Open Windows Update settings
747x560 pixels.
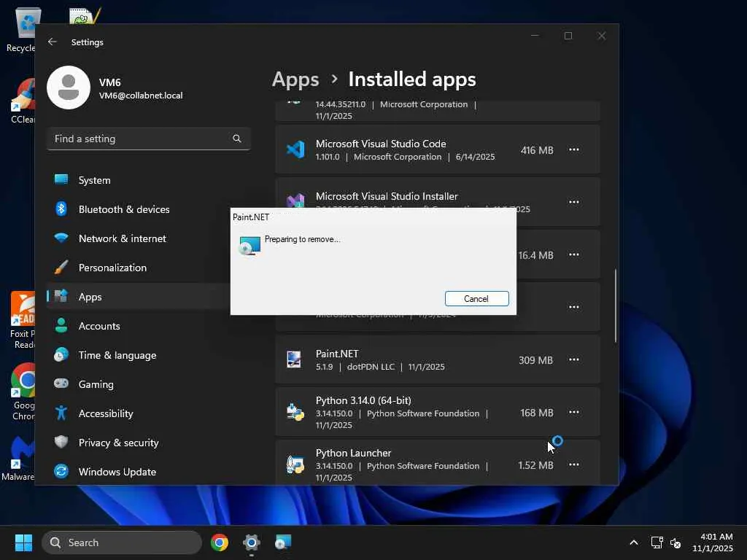coord(138,472)
